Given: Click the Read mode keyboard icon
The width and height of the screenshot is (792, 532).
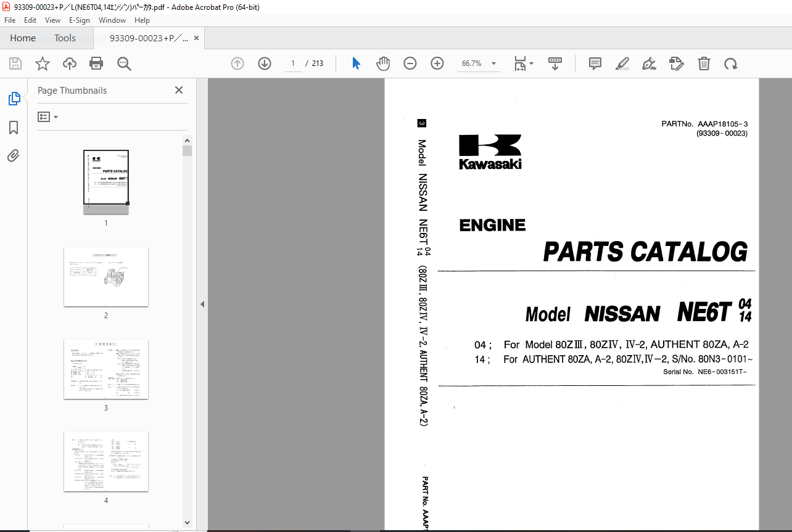Looking at the screenshot, I should click(x=555, y=63).
